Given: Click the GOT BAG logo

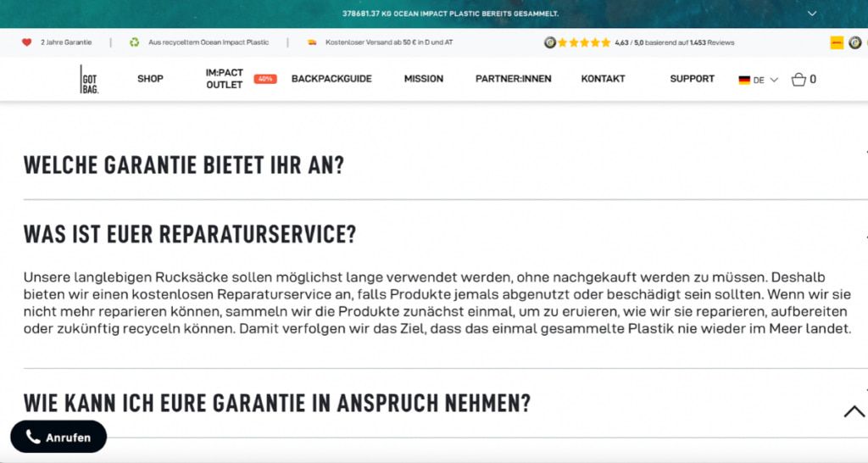Looking at the screenshot, I should pos(89,79).
